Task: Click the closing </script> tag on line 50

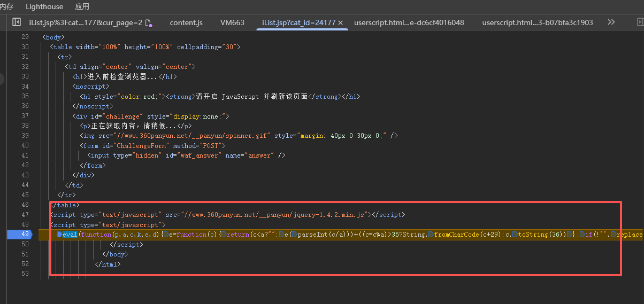Action: (x=126, y=245)
